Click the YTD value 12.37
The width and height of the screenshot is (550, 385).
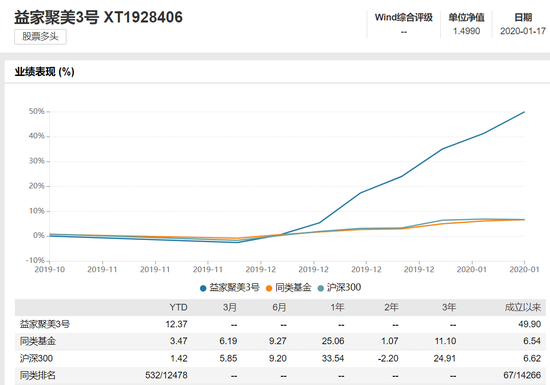pyautogui.click(x=176, y=324)
